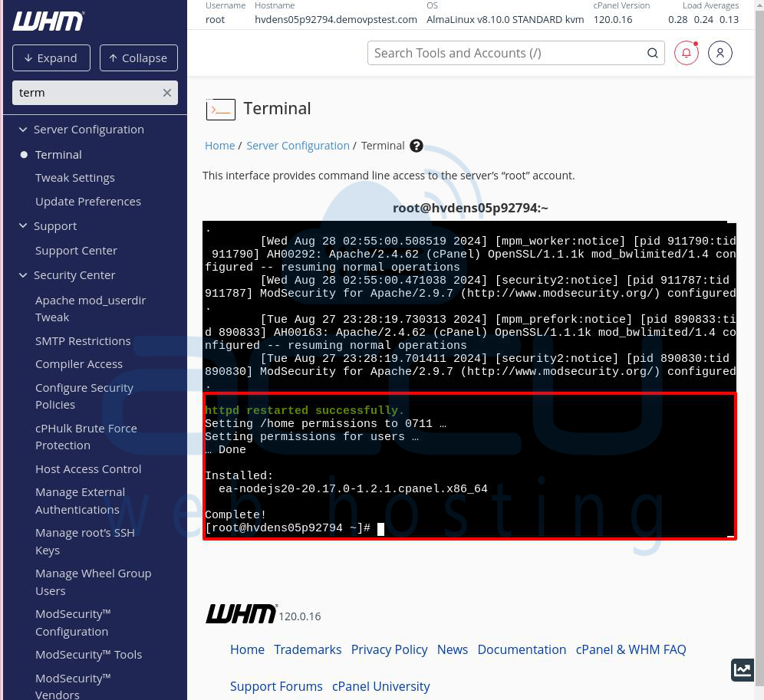The width and height of the screenshot is (764, 700).
Task: Click the Terminal page icon
Action: 221,109
